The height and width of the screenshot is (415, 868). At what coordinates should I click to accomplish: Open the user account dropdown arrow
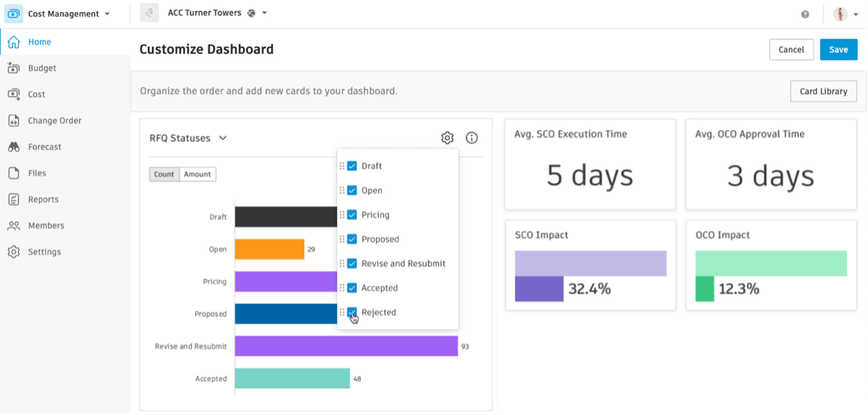856,14
